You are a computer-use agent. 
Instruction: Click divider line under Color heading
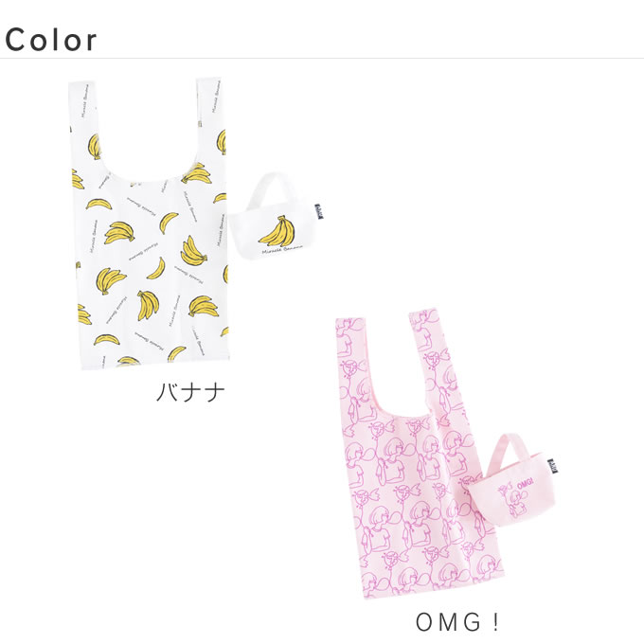pos(322,59)
